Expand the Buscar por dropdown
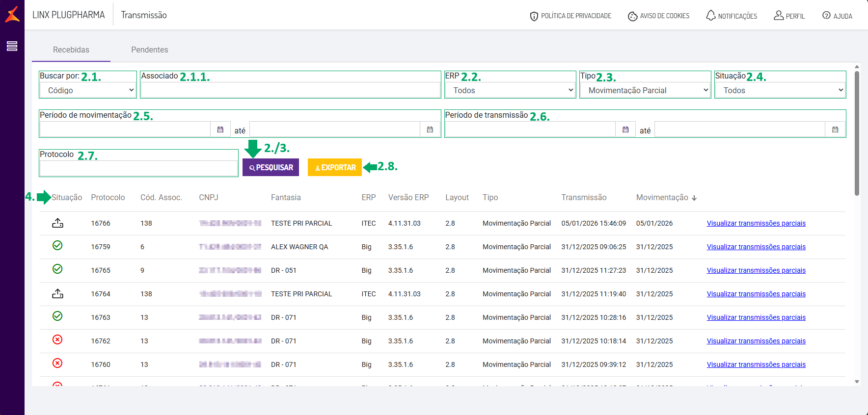Image resolution: width=868 pixels, height=415 pixels. click(x=88, y=90)
